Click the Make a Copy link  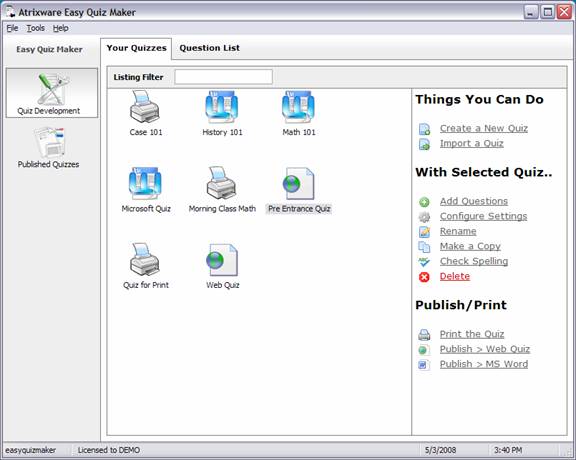point(470,247)
